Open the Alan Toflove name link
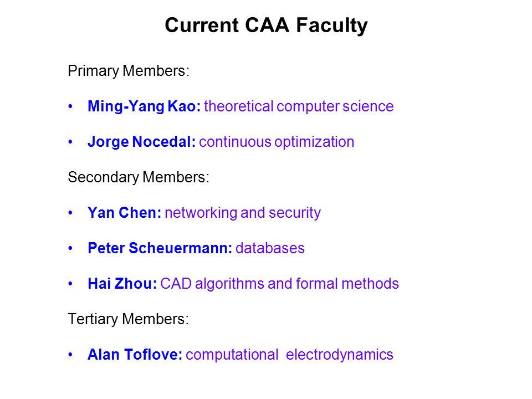 135,355
